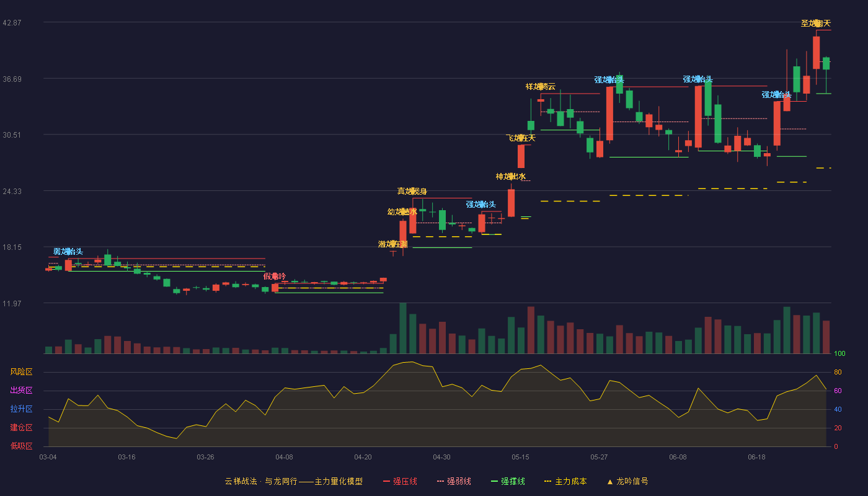Select the 幼龙戏水 signal marker
This screenshot has height=496, width=868.
click(x=402, y=212)
